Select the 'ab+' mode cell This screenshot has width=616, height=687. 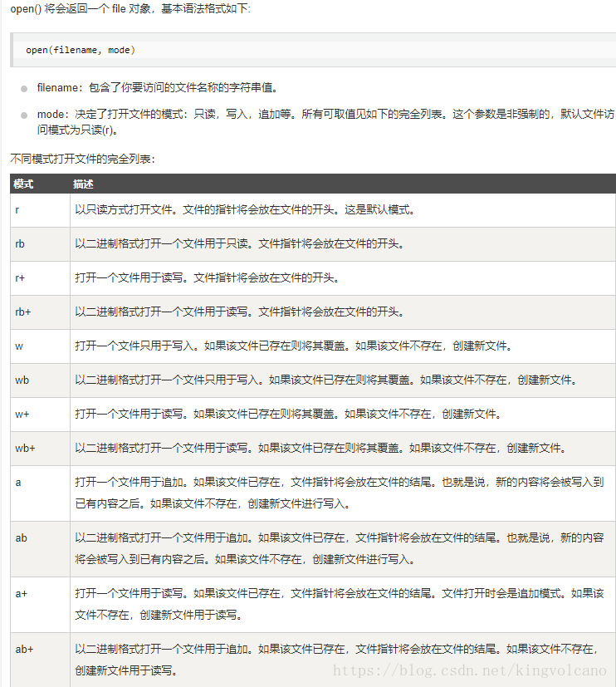[41, 660]
